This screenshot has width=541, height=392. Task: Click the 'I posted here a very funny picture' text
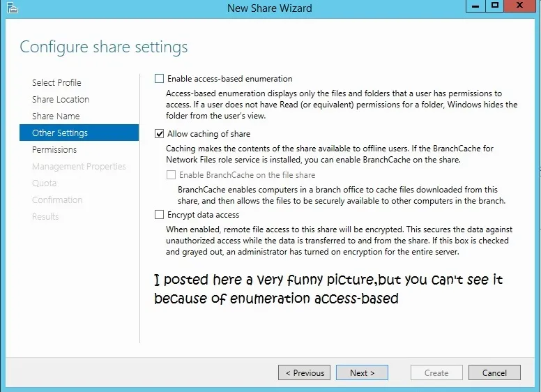coord(328,289)
